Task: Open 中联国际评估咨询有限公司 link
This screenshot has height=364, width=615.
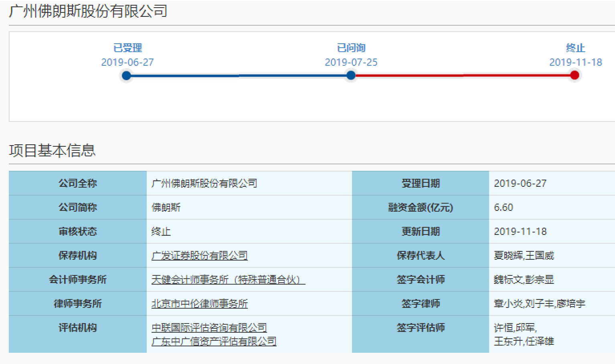Action: 209,328
